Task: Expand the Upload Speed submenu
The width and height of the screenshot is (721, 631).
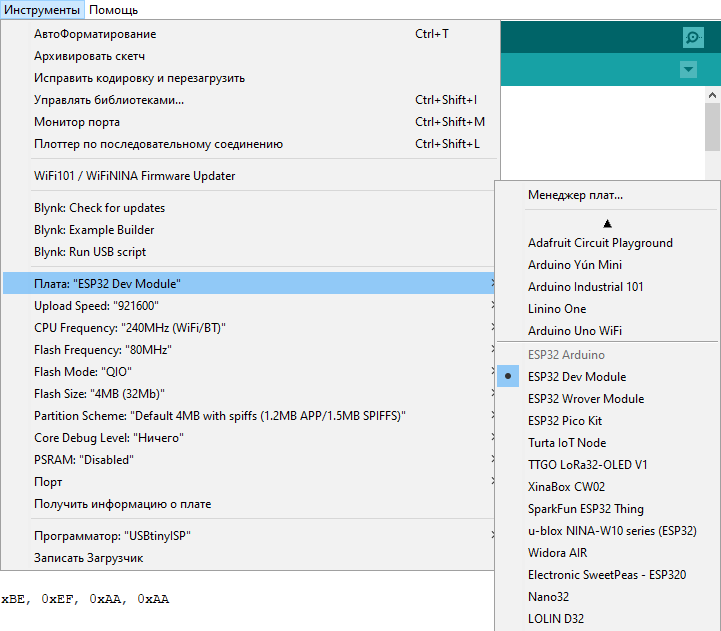Action: (96, 306)
